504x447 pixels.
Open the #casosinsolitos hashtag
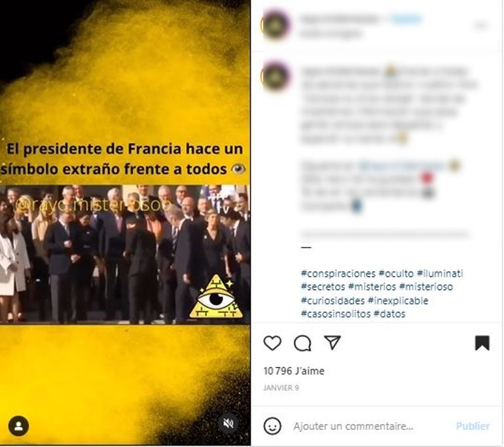coord(336,313)
